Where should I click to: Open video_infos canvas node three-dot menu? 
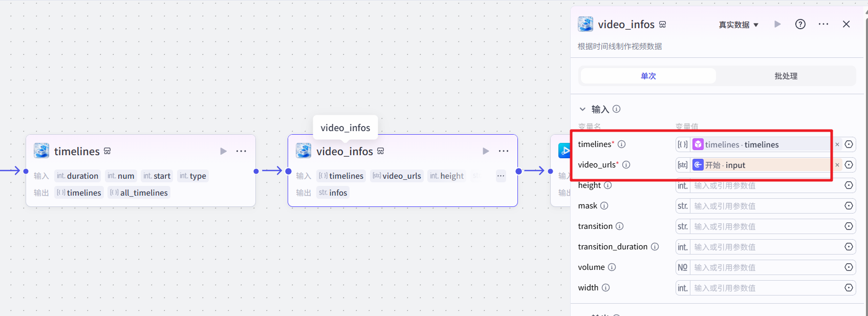(x=503, y=151)
